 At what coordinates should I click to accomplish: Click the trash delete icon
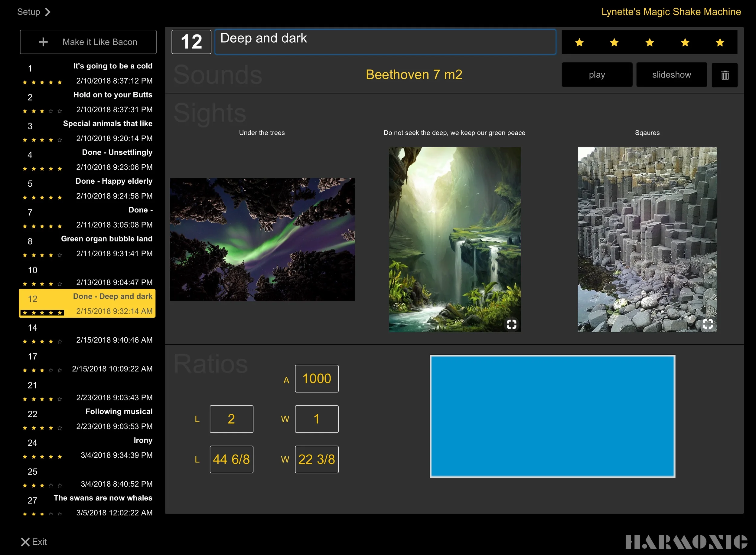[725, 75]
